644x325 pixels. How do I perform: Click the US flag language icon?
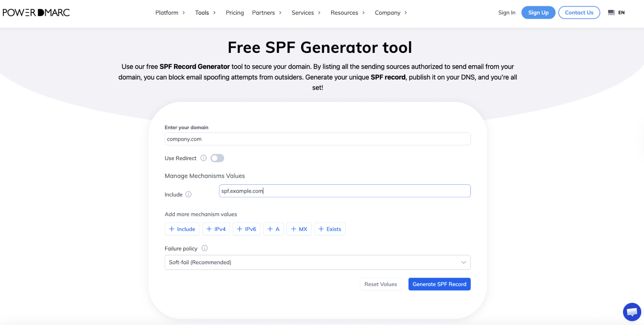(611, 13)
